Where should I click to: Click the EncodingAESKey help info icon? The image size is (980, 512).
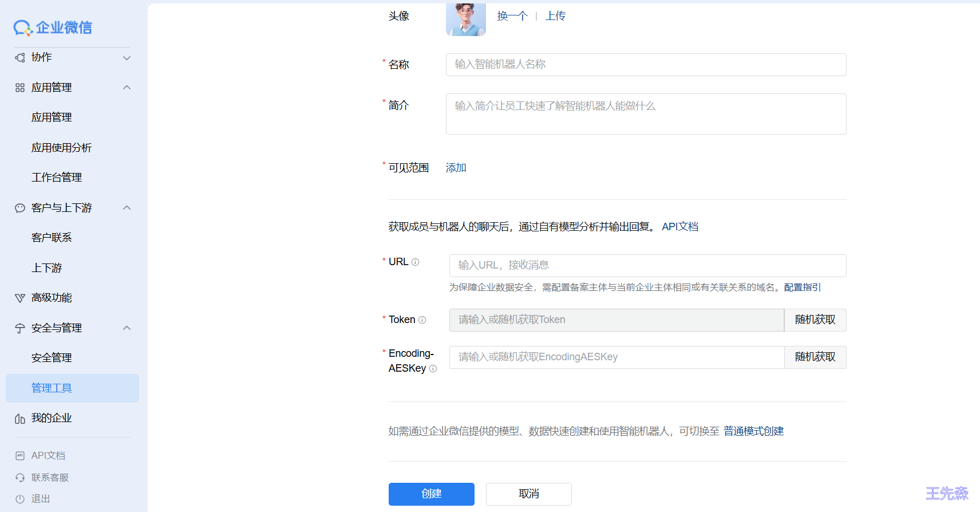pos(433,369)
